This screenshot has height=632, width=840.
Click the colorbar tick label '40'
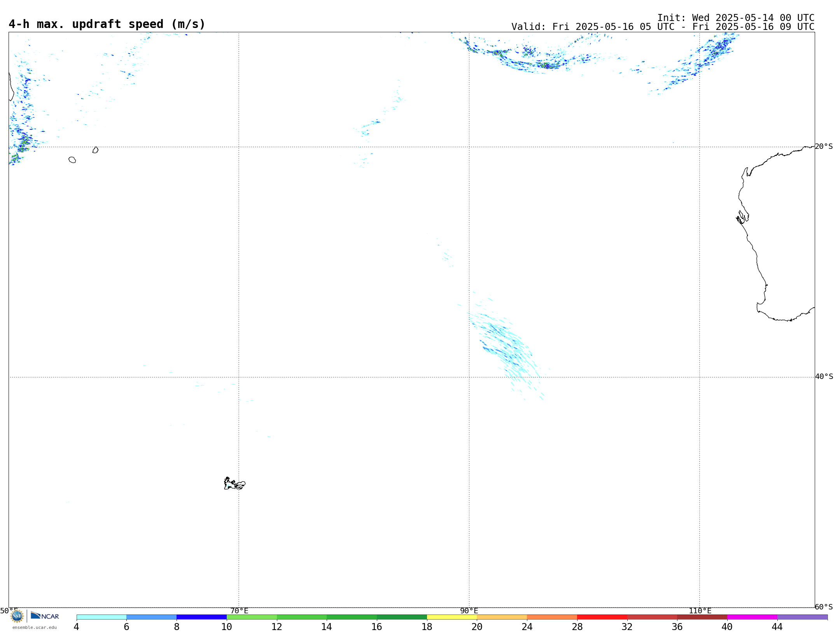click(x=727, y=627)
